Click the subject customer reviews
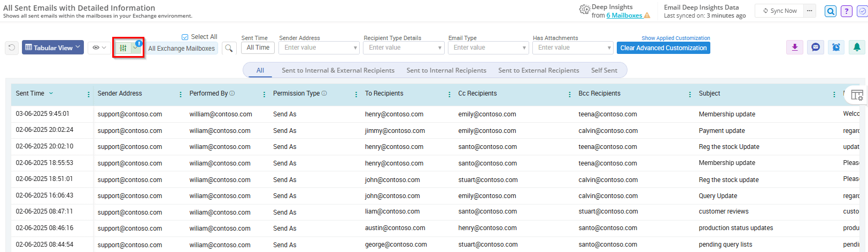Image resolution: width=868 pixels, height=252 pixels. [724, 212]
